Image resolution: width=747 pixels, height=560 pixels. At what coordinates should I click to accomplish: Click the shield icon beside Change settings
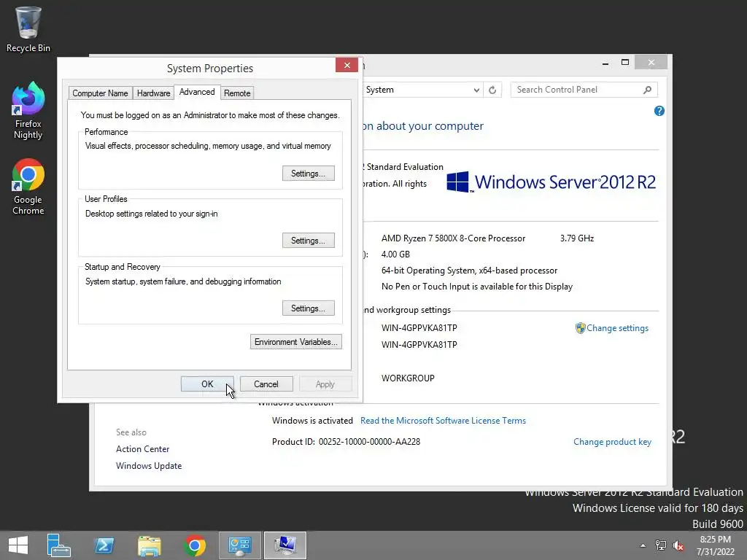(x=580, y=327)
